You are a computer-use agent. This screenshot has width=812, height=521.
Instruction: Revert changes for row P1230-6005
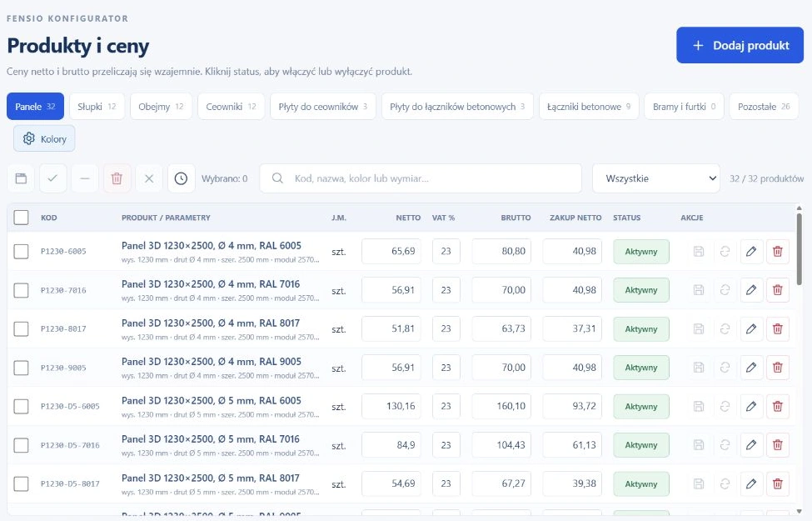[725, 252]
